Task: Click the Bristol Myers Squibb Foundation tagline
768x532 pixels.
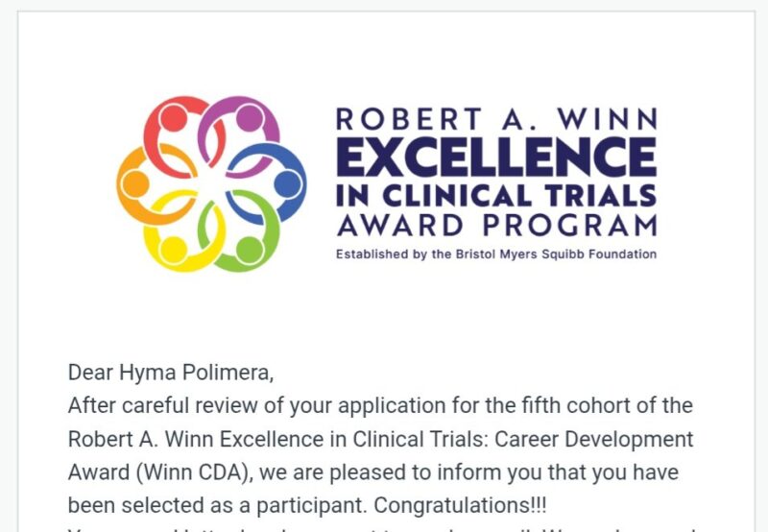Action: click(496, 254)
